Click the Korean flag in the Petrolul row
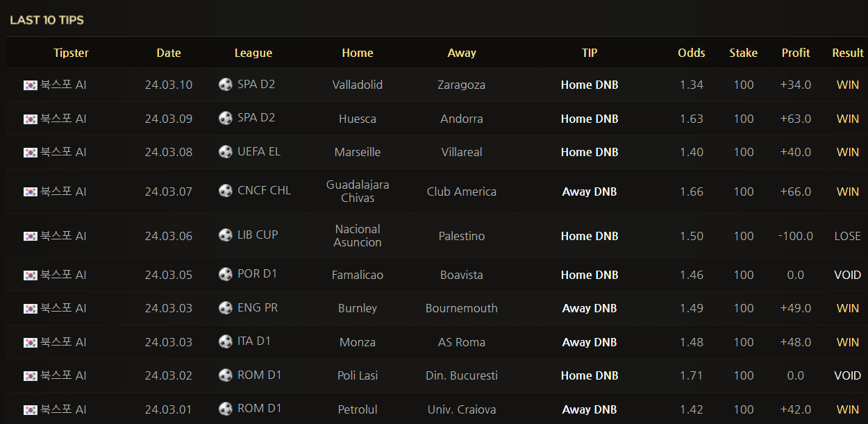 point(31,410)
